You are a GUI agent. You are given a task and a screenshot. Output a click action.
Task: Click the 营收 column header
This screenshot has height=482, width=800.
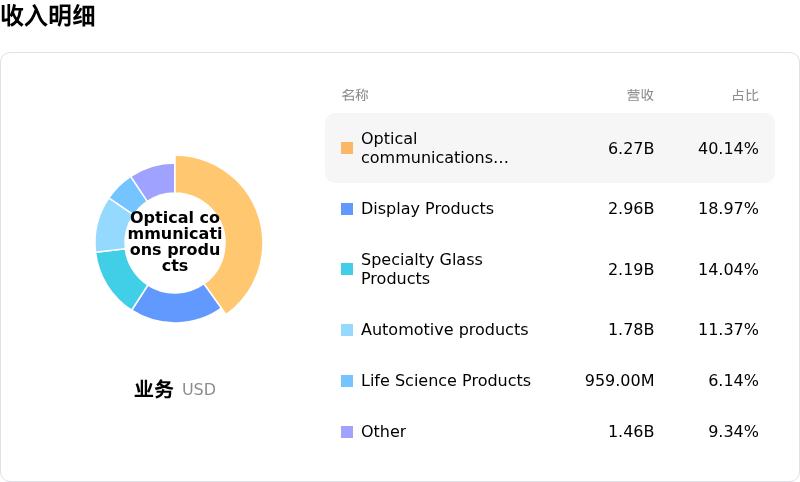tap(640, 95)
